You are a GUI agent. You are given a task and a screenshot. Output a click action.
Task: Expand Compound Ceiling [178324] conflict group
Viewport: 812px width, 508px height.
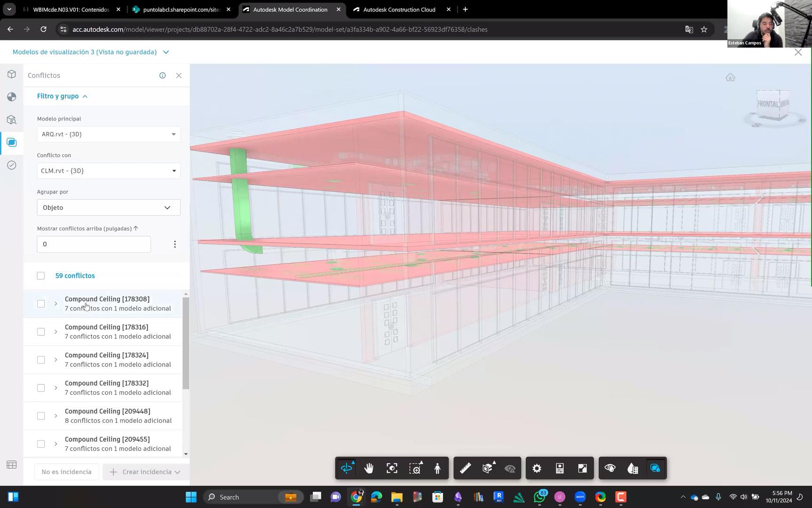tap(55, 360)
